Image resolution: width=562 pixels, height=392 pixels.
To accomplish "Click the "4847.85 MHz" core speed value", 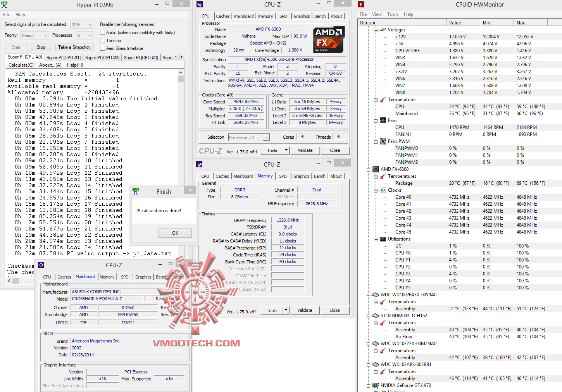I will pyautogui.click(x=246, y=101).
